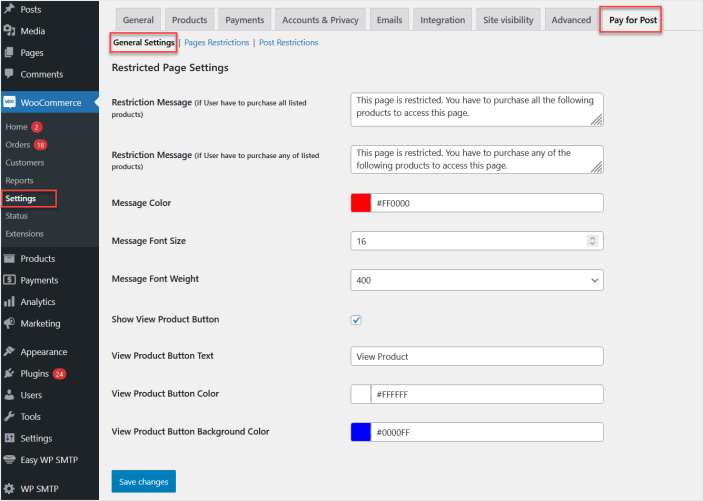703x501 pixels.
Task: Open the Site visibility tab
Action: [509, 20]
